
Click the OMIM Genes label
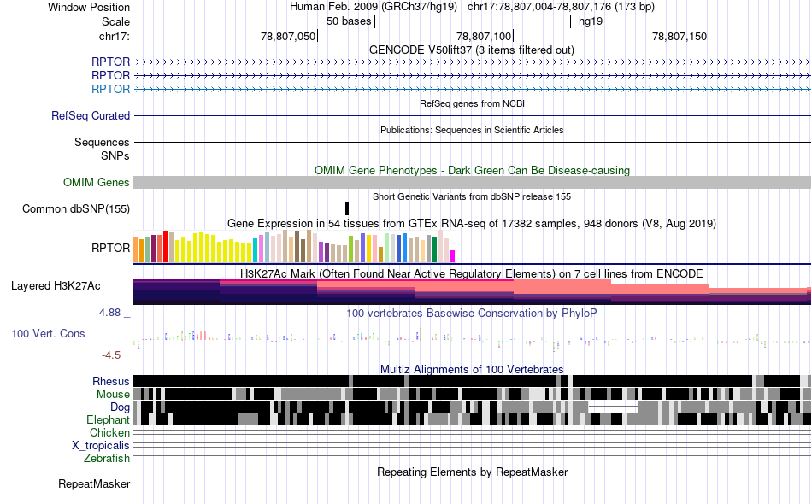[x=96, y=182]
